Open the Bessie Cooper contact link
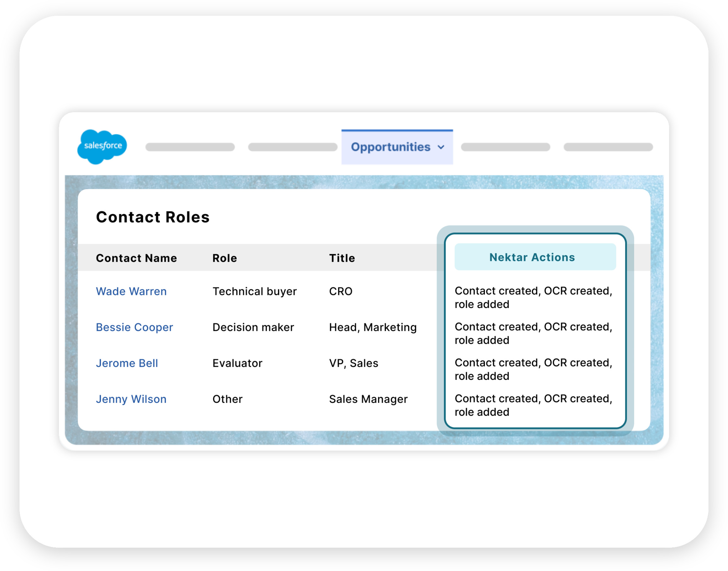This screenshot has height=571, width=728. [x=134, y=327]
